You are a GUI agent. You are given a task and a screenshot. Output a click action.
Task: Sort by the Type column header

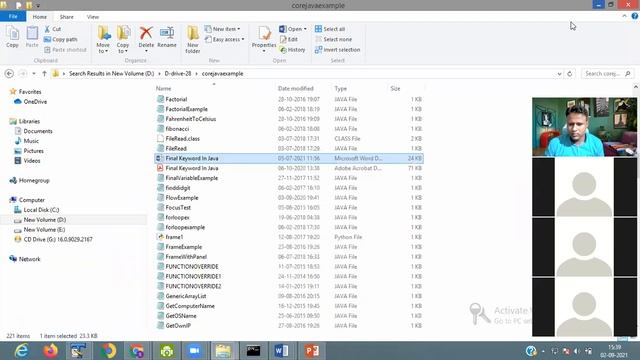[340, 89]
